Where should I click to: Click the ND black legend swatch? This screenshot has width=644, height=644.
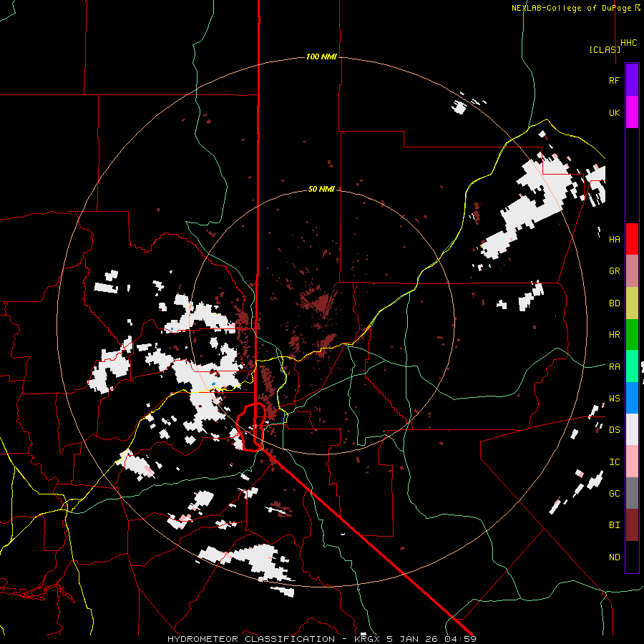pos(632,557)
